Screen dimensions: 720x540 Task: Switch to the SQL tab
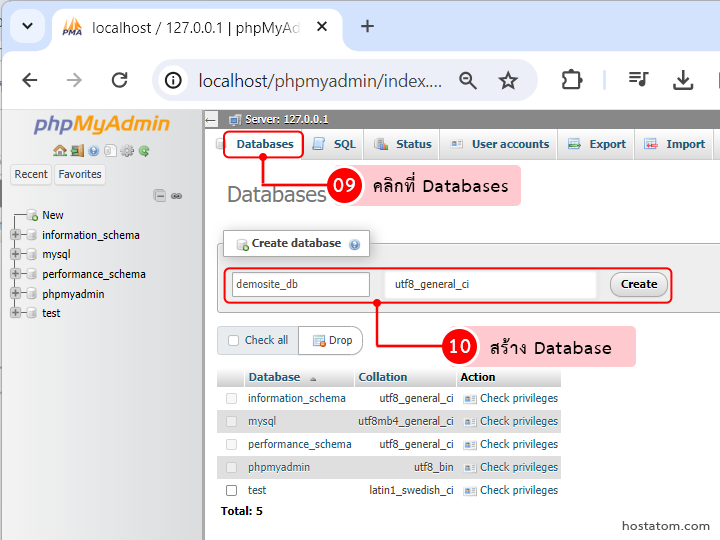[334, 144]
